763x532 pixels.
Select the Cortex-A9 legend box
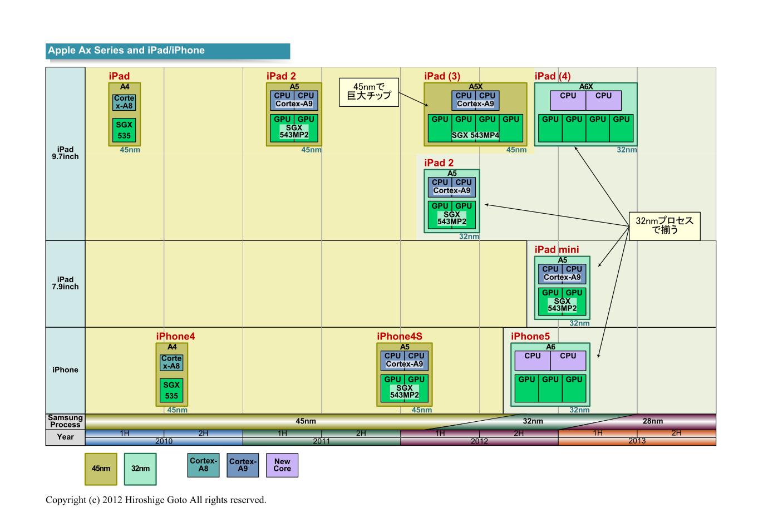pyautogui.click(x=243, y=465)
